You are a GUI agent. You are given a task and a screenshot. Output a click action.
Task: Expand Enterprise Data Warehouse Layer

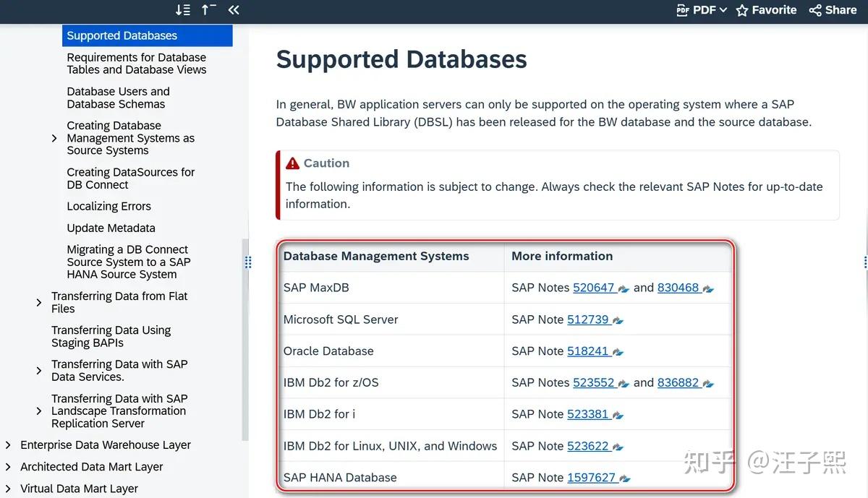click(8, 445)
